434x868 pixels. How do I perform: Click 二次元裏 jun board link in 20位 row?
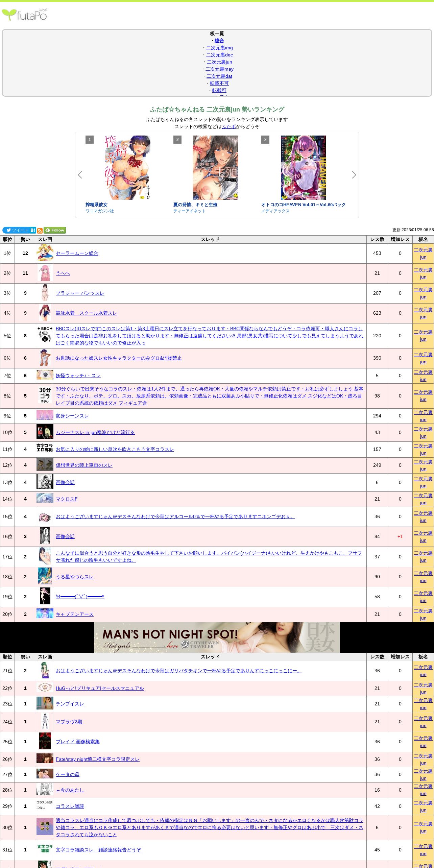[x=423, y=614]
